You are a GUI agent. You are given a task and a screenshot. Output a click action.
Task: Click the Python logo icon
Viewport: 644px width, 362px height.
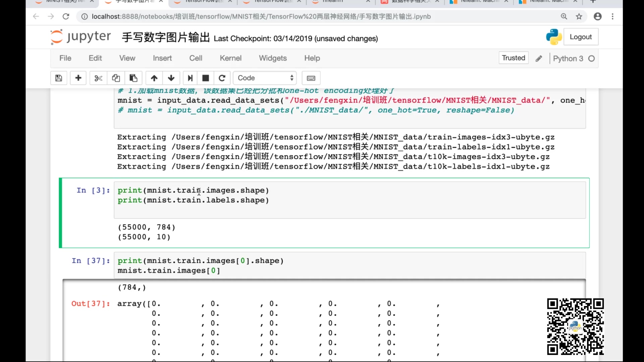tap(554, 37)
